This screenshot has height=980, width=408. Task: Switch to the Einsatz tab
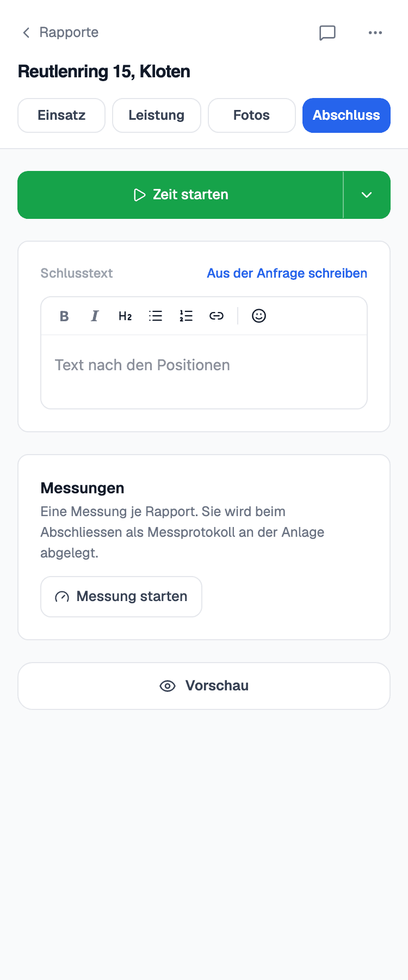pos(61,115)
